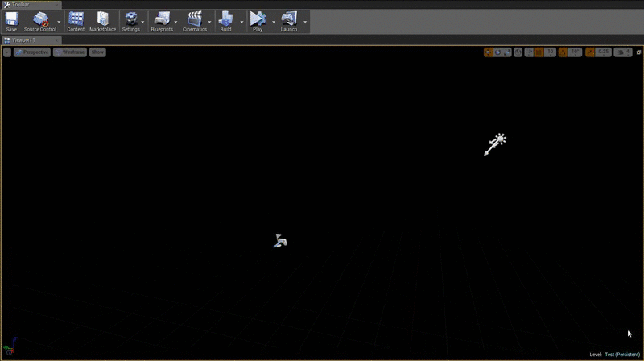Open the Marketplace
Screen dimensions: 644x361
[103, 22]
